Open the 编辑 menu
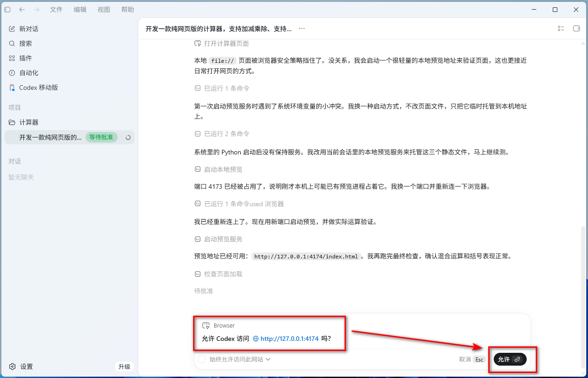The image size is (588, 378). click(x=80, y=10)
